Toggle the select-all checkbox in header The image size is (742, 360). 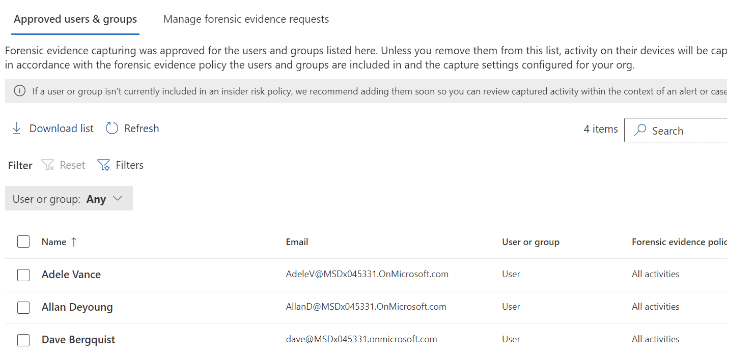23,242
